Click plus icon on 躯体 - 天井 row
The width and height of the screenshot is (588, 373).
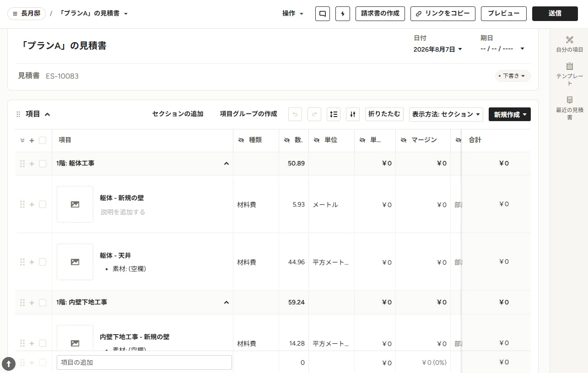[32, 262]
